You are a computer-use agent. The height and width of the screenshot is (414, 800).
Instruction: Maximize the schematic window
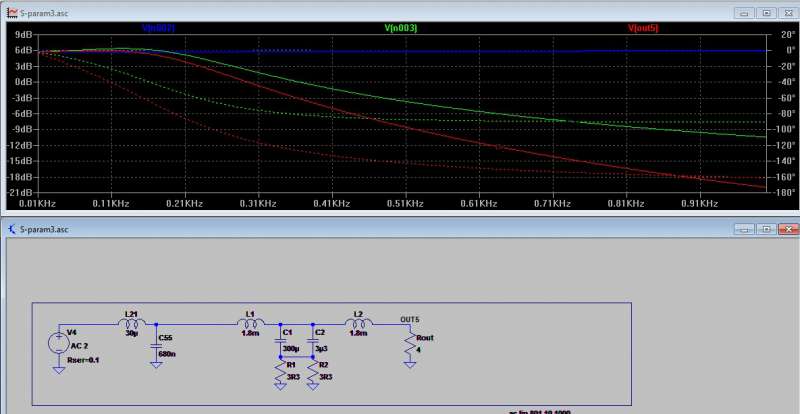click(x=766, y=229)
